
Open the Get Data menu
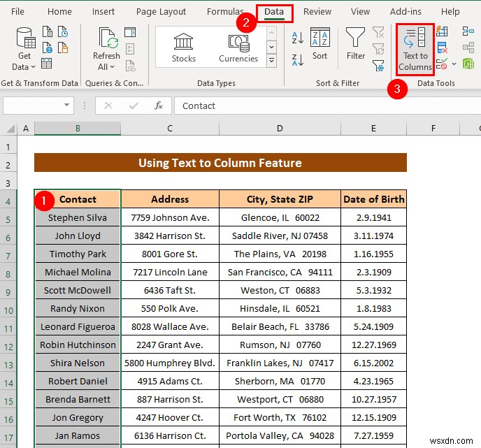click(x=24, y=49)
